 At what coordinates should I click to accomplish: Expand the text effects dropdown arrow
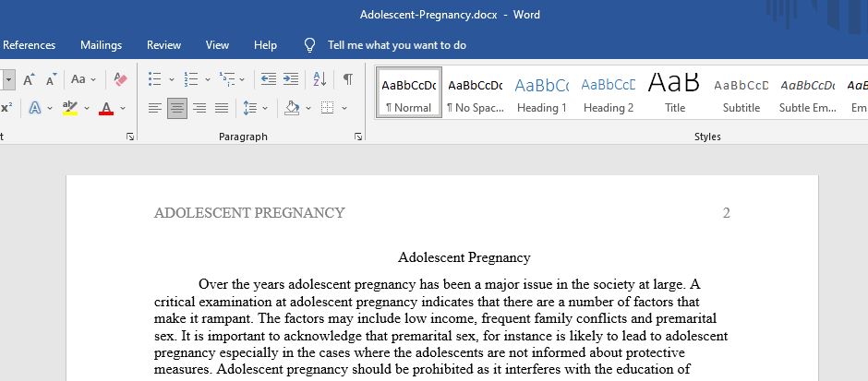tap(49, 108)
